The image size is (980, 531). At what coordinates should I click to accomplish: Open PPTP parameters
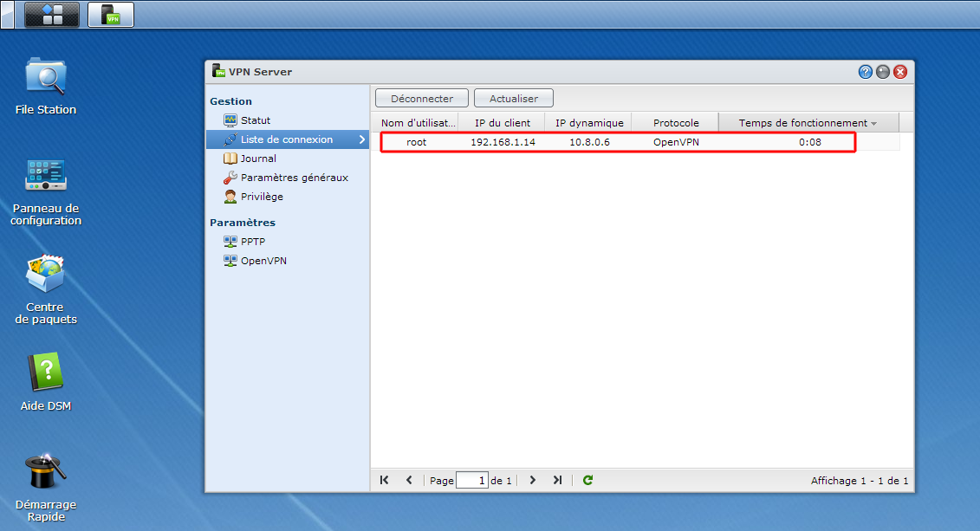[288, 241]
